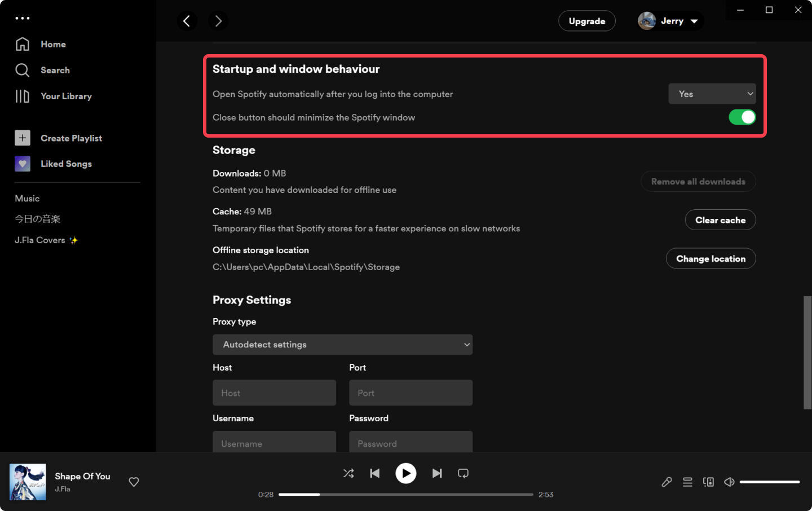Screen dimensions: 812x511
Task: Click the Your Library shelf icon
Action: coord(23,96)
